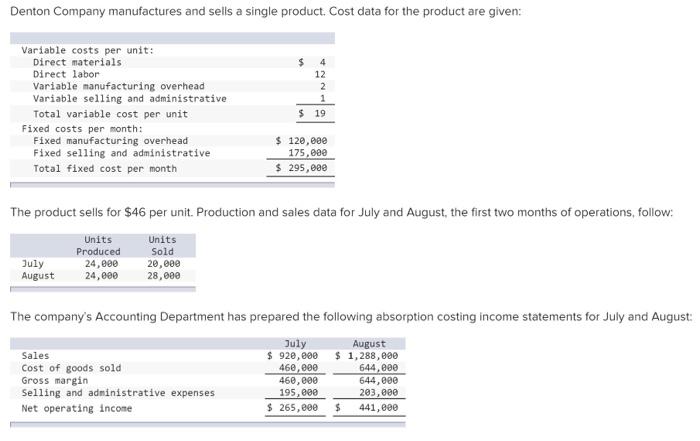Image resolution: width=700 pixels, height=441 pixels.
Task: Click the Variable selling and administrative row
Action: tap(172, 99)
